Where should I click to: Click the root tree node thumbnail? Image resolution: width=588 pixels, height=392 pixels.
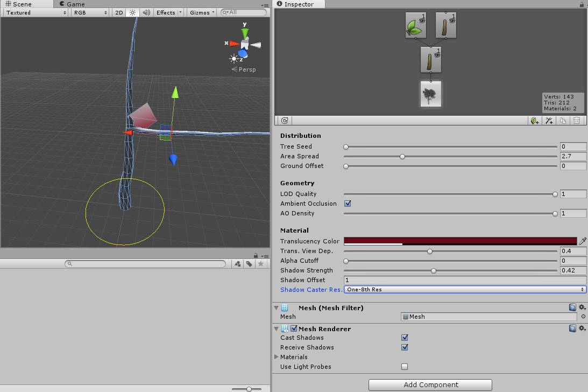[430, 95]
